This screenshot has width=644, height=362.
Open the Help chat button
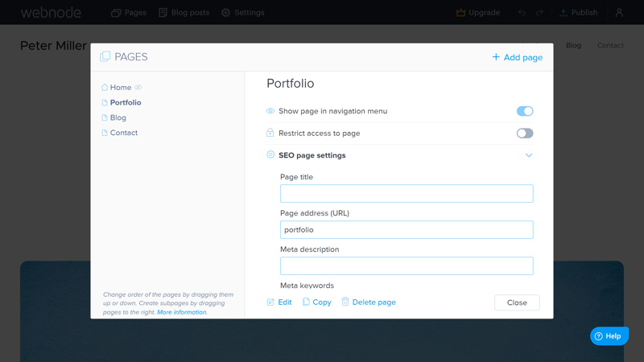coord(609,336)
